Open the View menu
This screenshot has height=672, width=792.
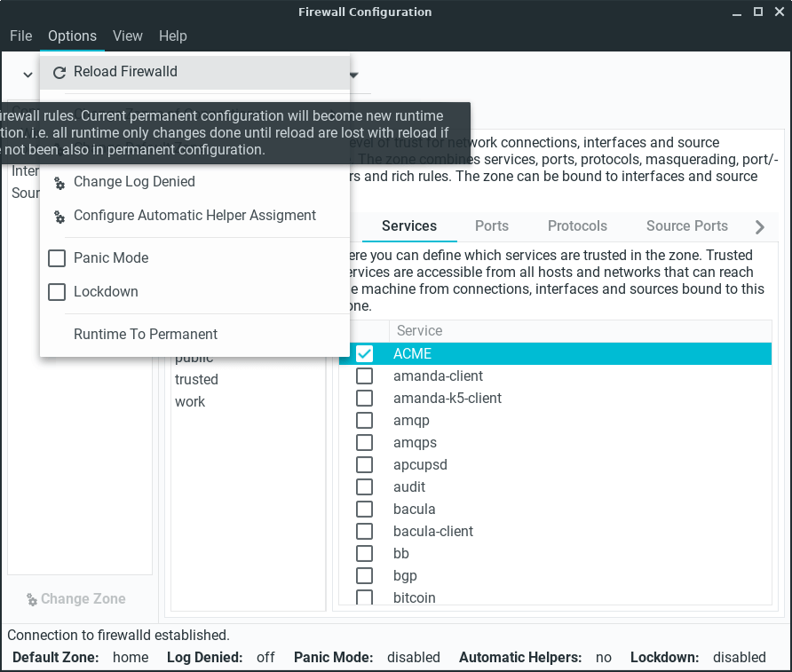click(128, 36)
